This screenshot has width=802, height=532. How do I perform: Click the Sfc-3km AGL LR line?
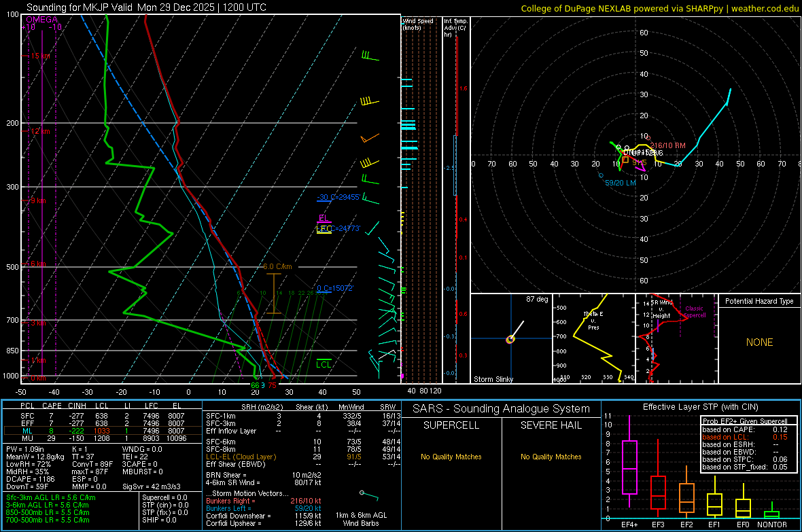coord(51,497)
